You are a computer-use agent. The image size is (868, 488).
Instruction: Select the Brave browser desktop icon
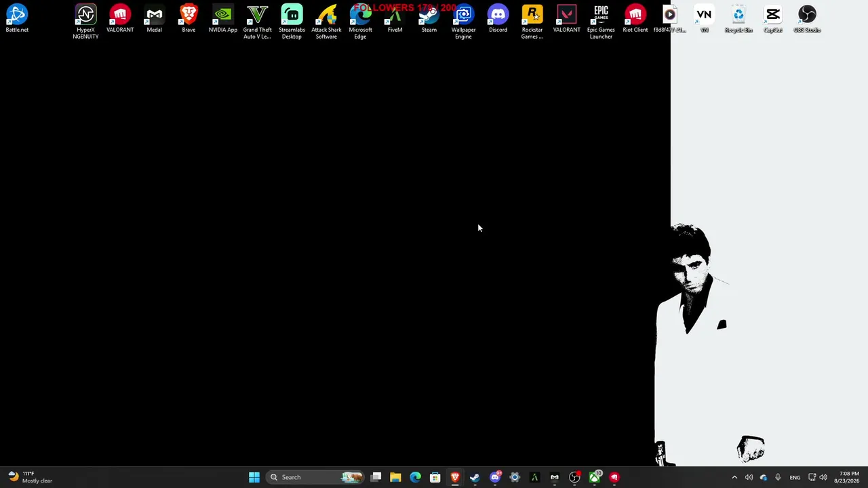pos(189,19)
